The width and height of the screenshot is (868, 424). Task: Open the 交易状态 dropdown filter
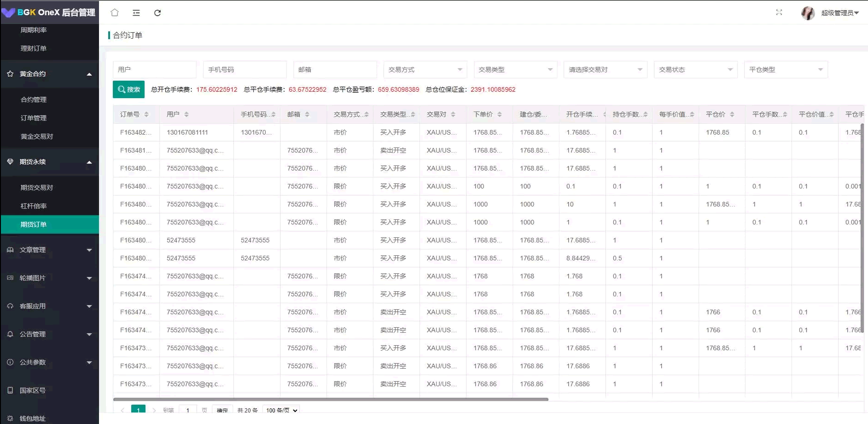pos(695,70)
